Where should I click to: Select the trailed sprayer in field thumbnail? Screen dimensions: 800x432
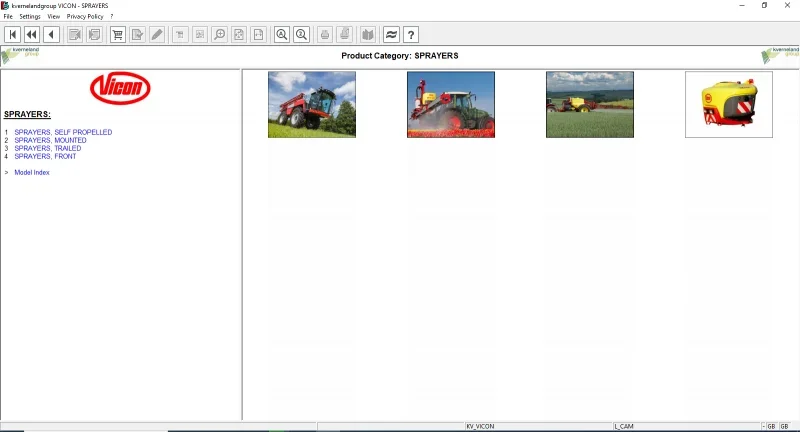point(590,105)
